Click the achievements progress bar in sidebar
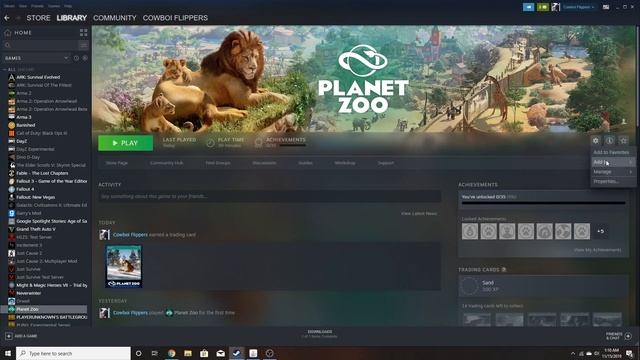Viewport: 640px width, 360px height. (544, 203)
